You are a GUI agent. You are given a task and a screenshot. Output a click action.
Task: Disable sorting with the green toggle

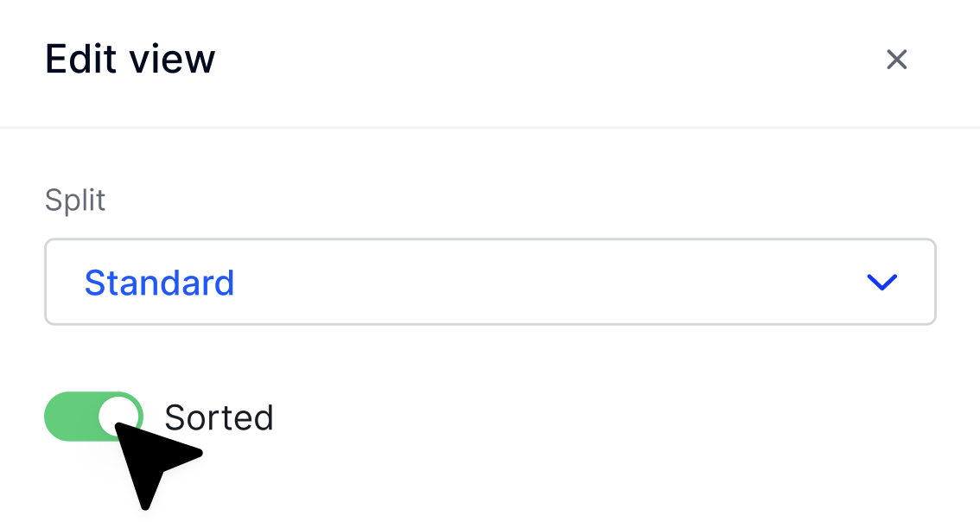tap(93, 417)
